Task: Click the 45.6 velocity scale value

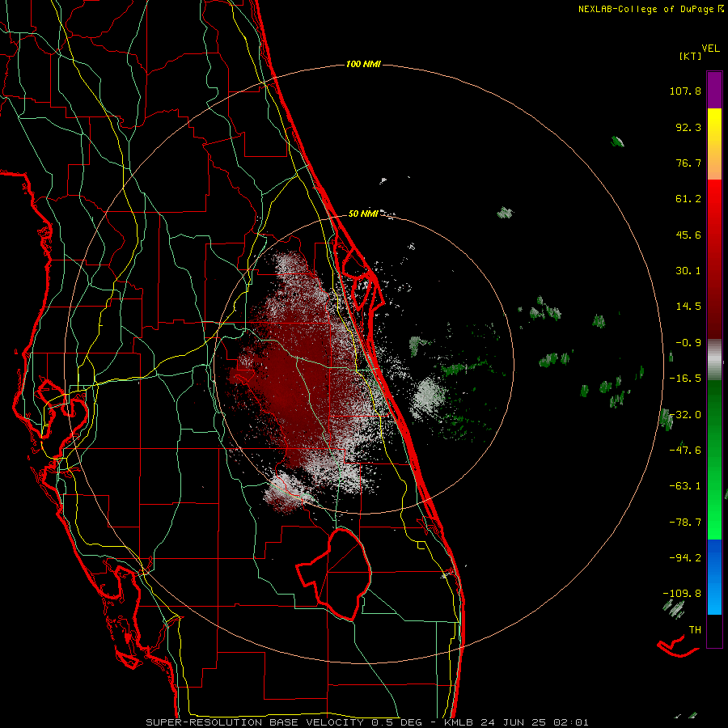Action: coord(688,235)
